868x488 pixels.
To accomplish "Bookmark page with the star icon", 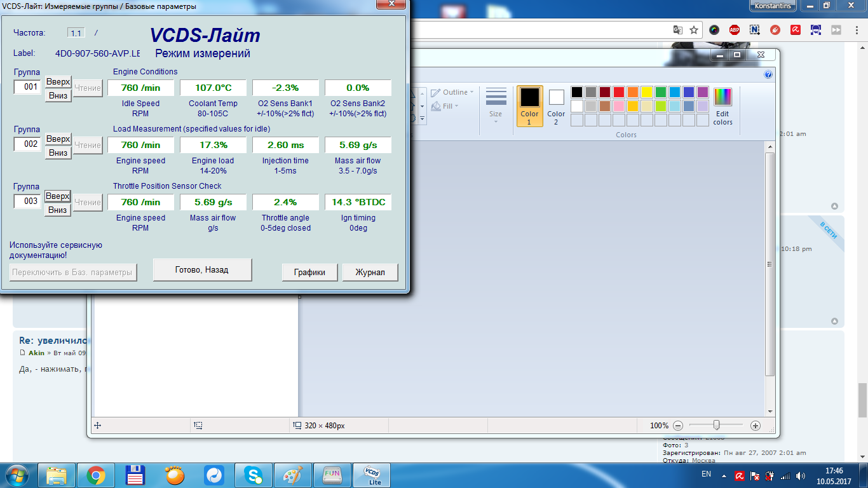I will coord(694,29).
